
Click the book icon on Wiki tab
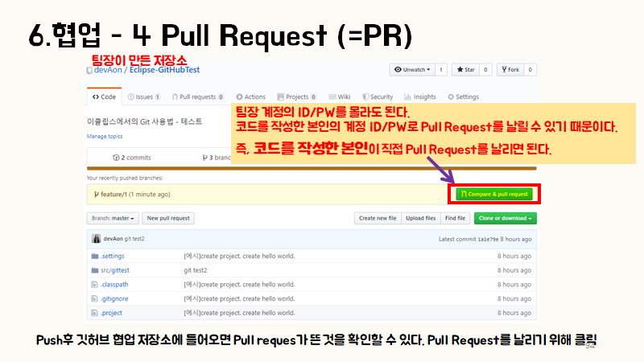(332, 97)
